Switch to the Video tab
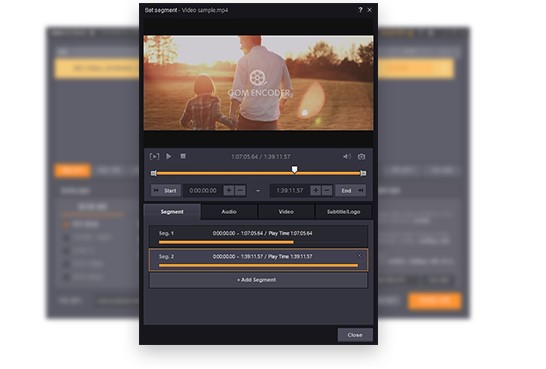The width and height of the screenshot is (546, 369). (x=286, y=212)
